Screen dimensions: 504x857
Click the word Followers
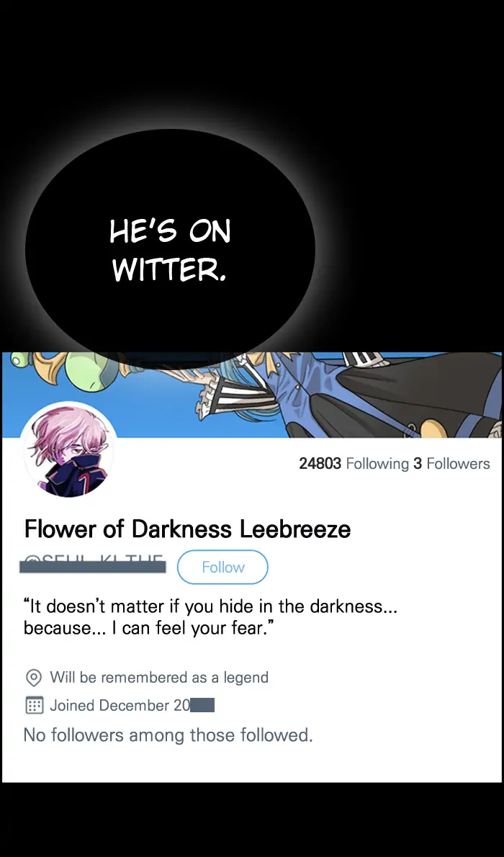[x=458, y=464]
